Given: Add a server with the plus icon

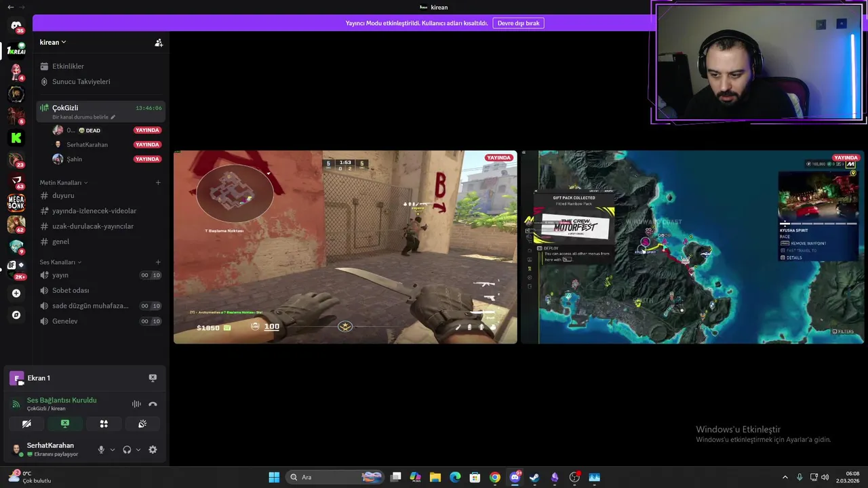Looking at the screenshot, I should point(16,293).
